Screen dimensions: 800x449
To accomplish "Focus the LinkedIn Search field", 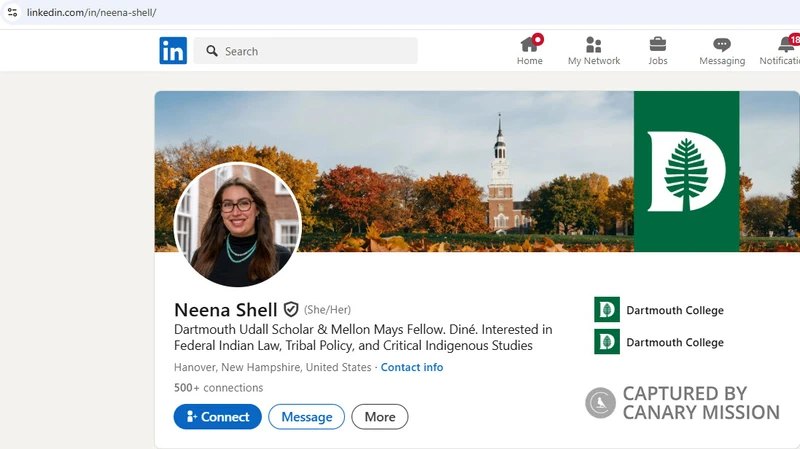I will point(305,51).
